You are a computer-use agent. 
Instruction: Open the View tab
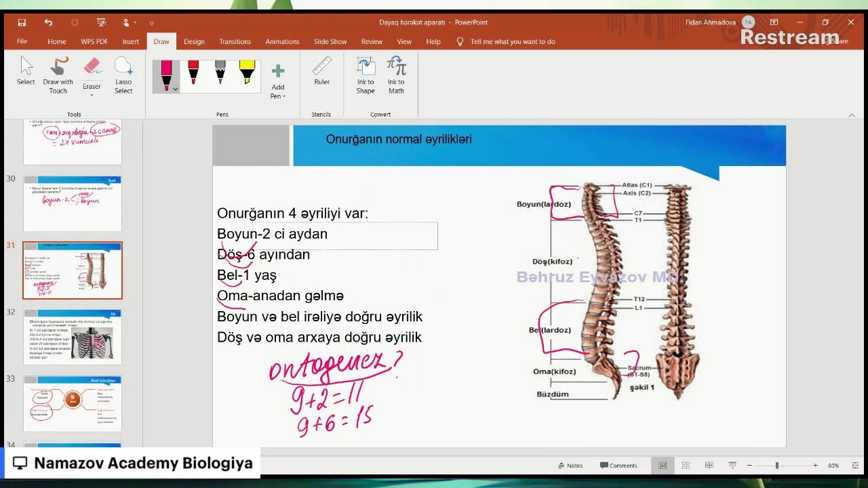[x=404, y=41]
